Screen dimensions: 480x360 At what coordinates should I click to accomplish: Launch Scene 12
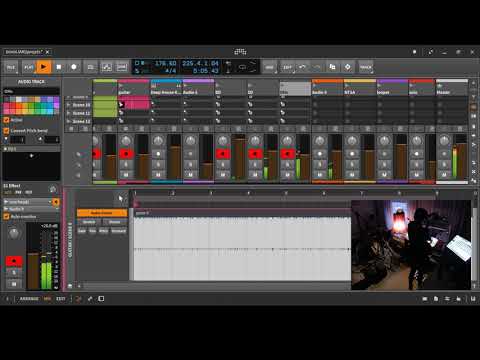[x=69, y=121]
